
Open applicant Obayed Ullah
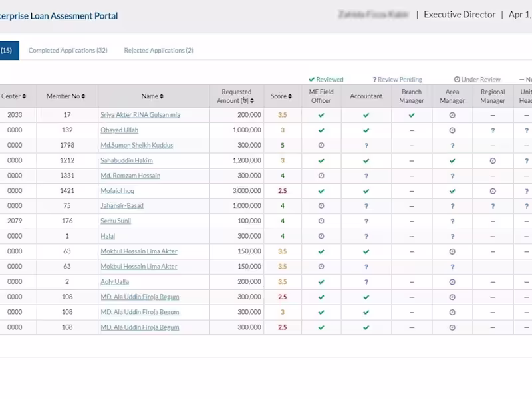[x=120, y=130]
